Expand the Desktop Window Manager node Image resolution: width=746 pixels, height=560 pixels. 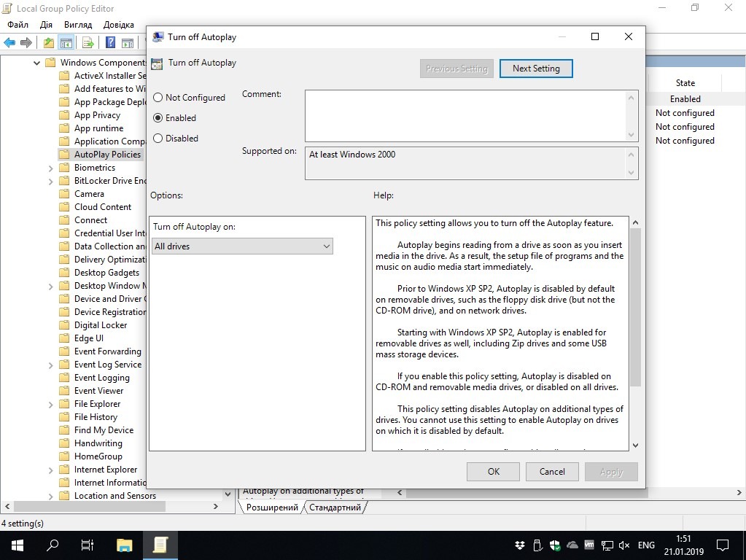pos(50,287)
